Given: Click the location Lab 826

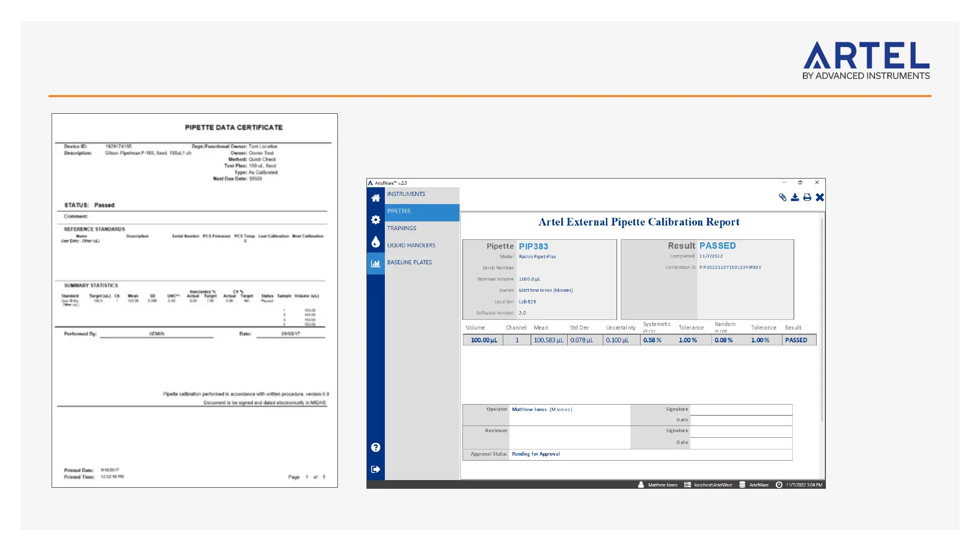Looking at the screenshot, I should coord(527,302).
